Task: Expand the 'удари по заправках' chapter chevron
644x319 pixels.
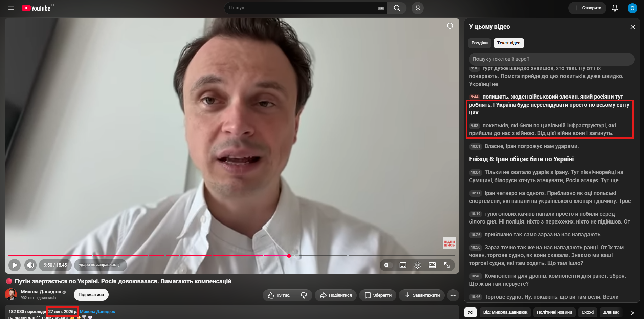Action: [119, 265]
